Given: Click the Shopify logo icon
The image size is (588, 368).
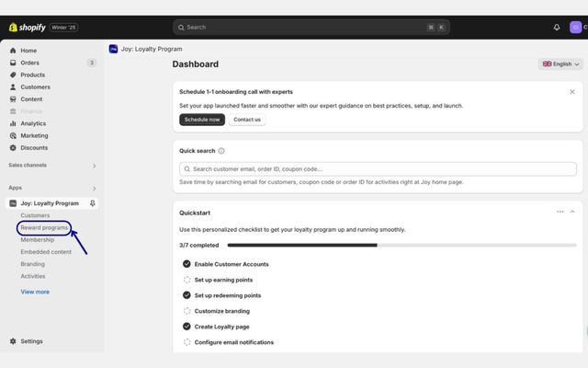Looking at the screenshot, I should 13,28.
